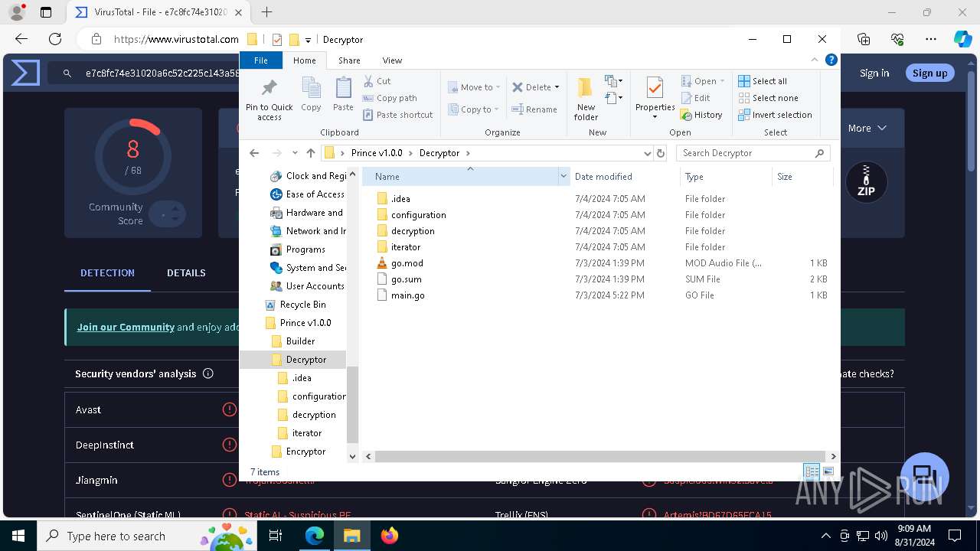The width and height of the screenshot is (980, 551).
Task: Select the iterator folder in file list
Action: pos(405,247)
